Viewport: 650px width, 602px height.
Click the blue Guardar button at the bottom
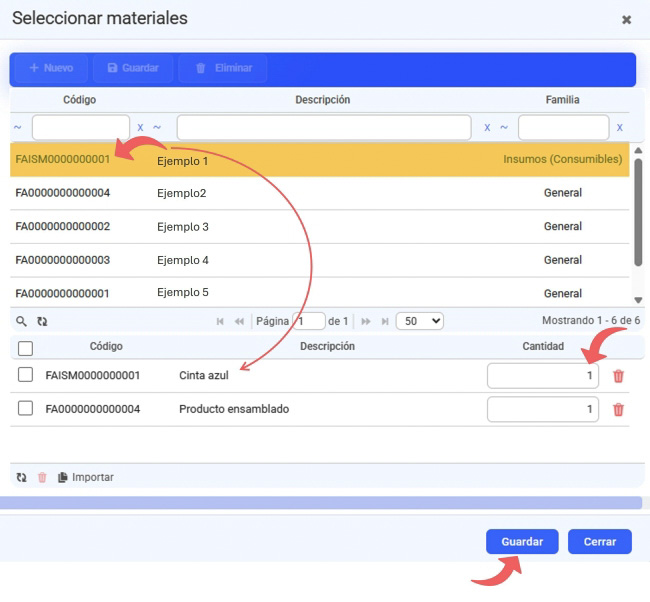(x=522, y=541)
